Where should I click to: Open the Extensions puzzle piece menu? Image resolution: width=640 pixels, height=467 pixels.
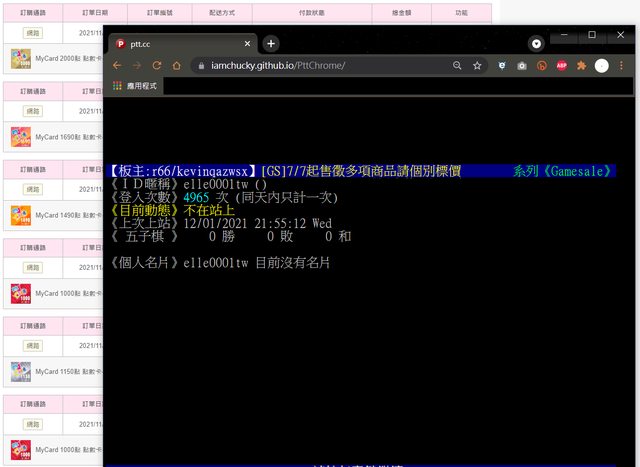pyautogui.click(x=581, y=65)
